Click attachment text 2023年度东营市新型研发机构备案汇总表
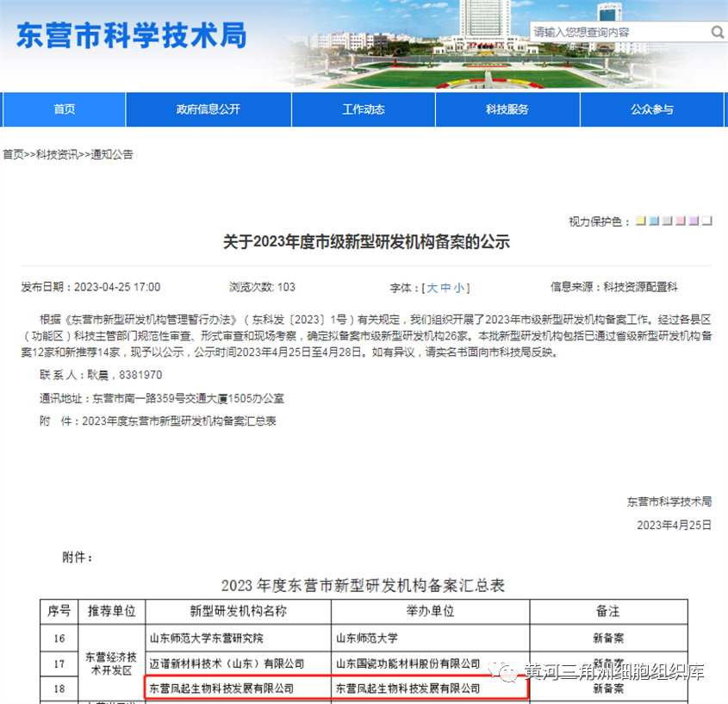Screen dimensions: 728x704 (x=179, y=421)
